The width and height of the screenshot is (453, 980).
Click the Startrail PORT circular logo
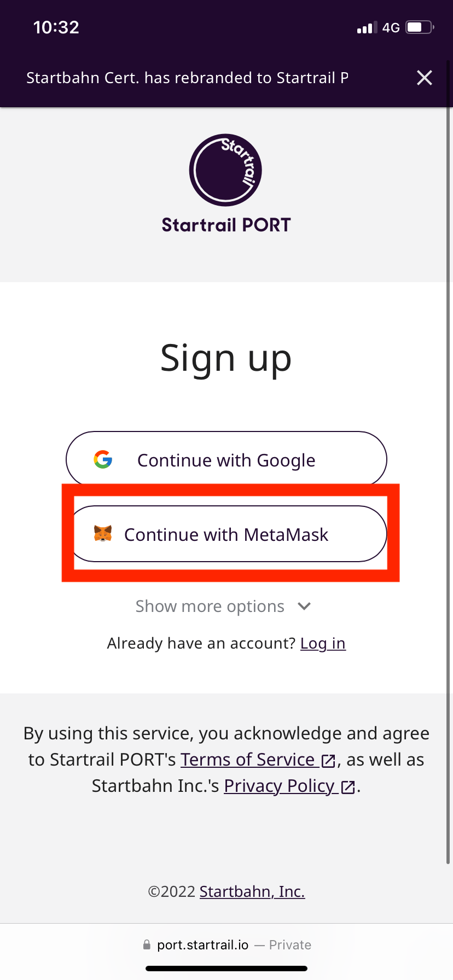point(225,170)
